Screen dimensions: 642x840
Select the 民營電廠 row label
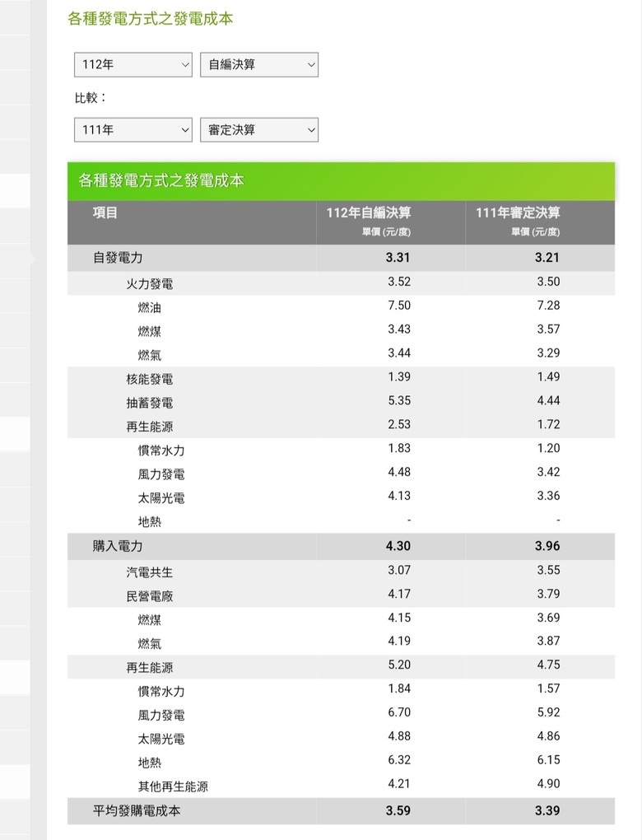point(150,596)
